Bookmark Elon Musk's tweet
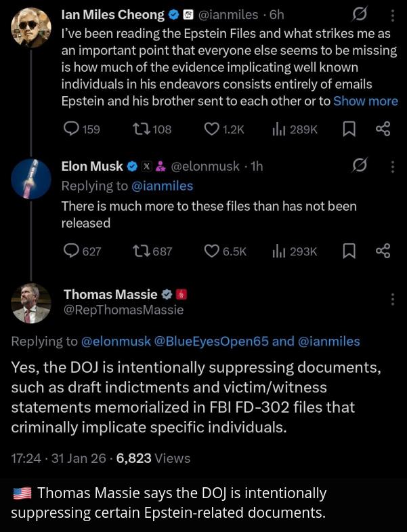 pos(349,251)
